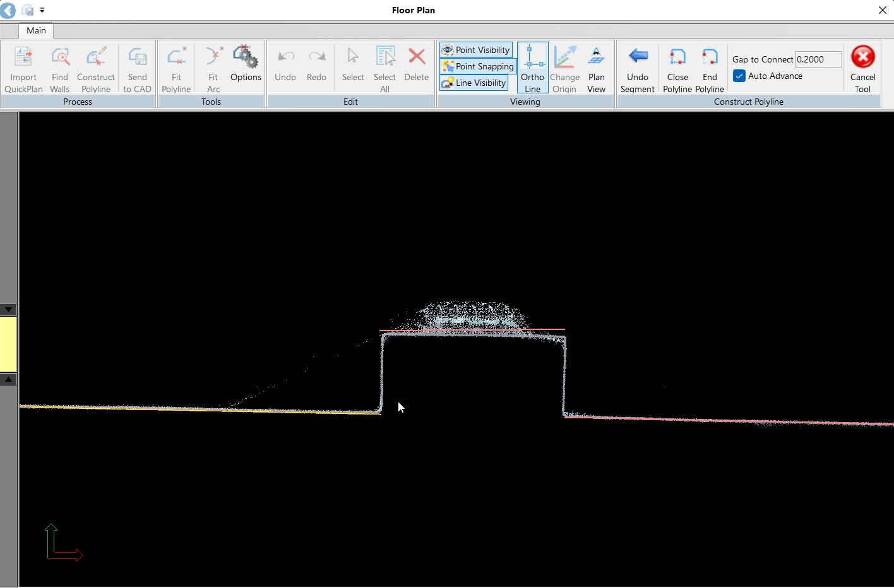Switch to Plan View
Image resolution: width=894 pixels, height=588 pixels.
pyautogui.click(x=596, y=68)
